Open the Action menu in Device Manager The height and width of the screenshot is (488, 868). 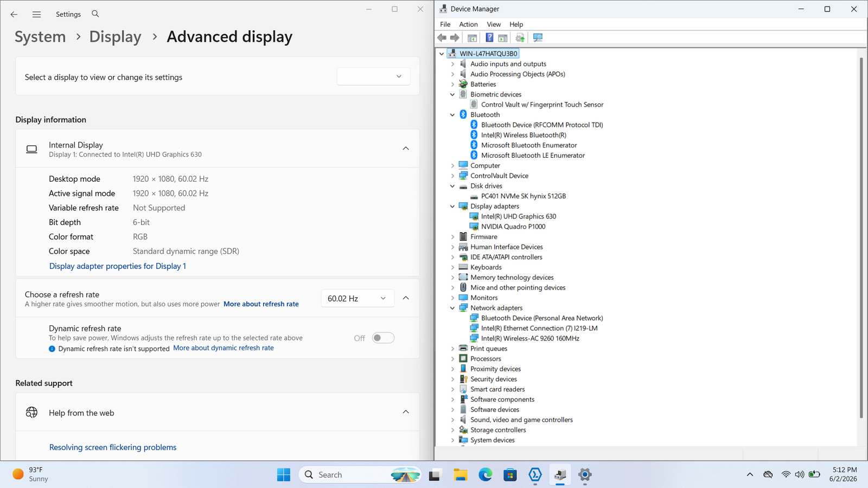[x=469, y=24]
